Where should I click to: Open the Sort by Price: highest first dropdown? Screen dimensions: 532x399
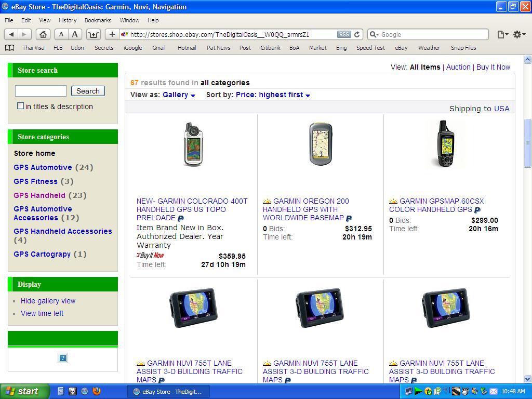tap(273, 95)
